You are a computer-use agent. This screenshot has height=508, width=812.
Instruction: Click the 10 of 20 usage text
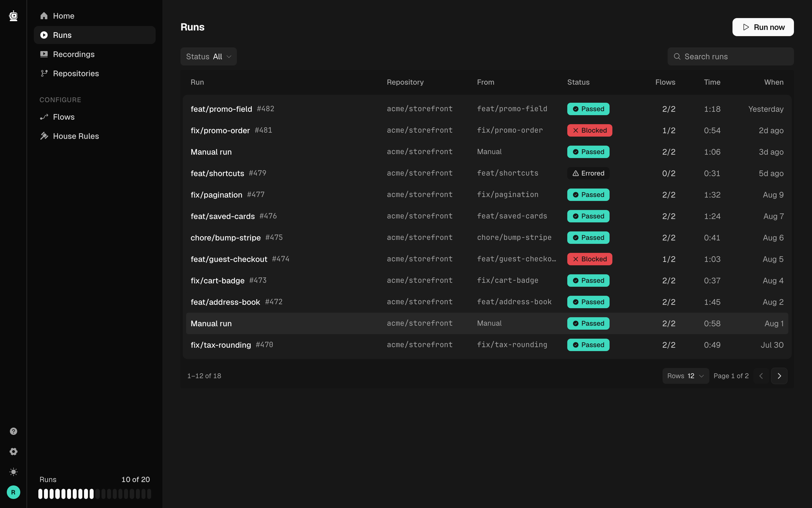click(136, 479)
